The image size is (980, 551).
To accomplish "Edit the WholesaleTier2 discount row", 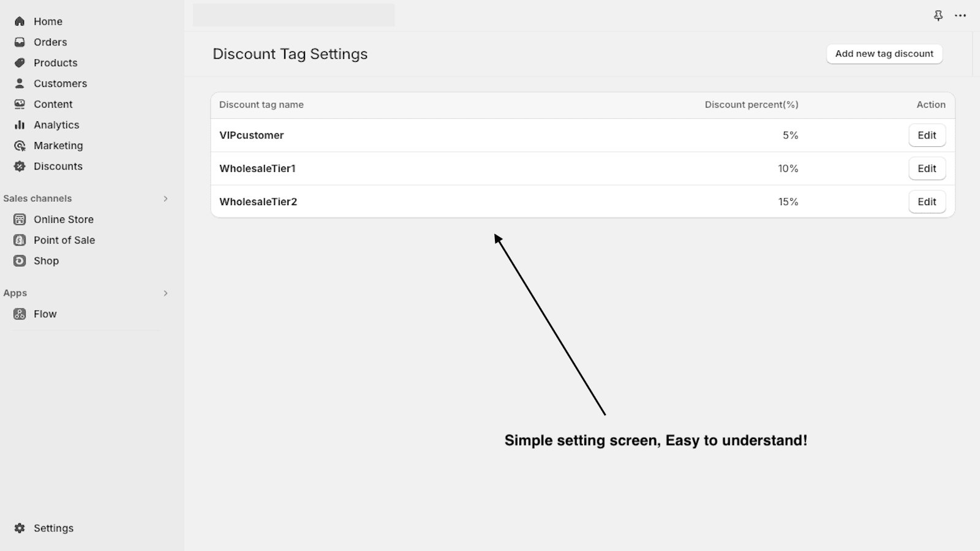I will click(x=927, y=201).
